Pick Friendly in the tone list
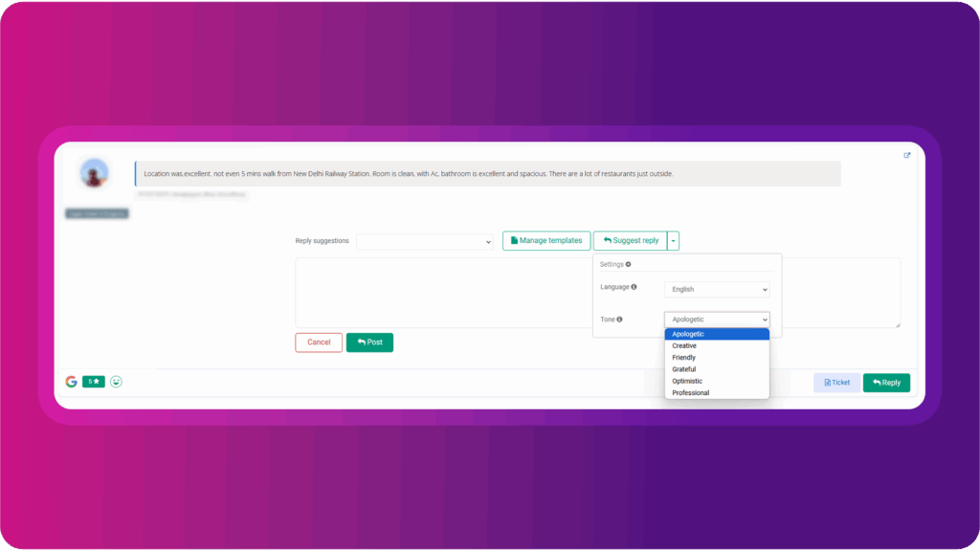Image resolution: width=980 pixels, height=551 pixels. coord(717,358)
